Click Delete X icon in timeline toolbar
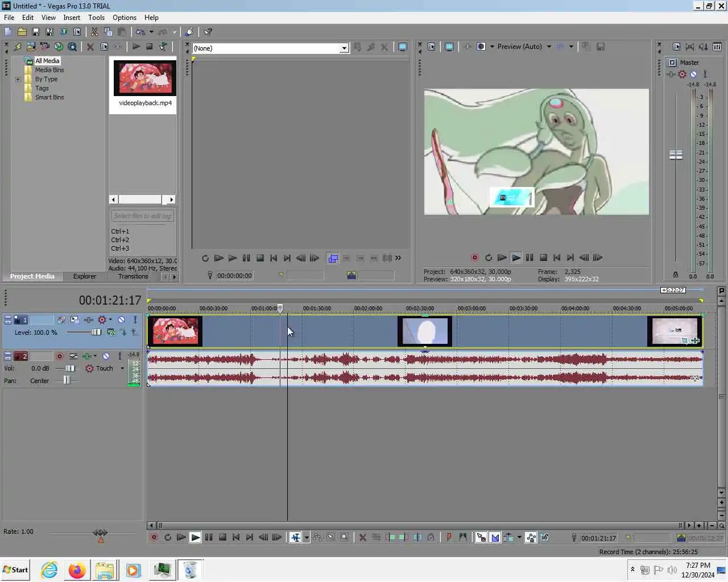 pos(362,537)
